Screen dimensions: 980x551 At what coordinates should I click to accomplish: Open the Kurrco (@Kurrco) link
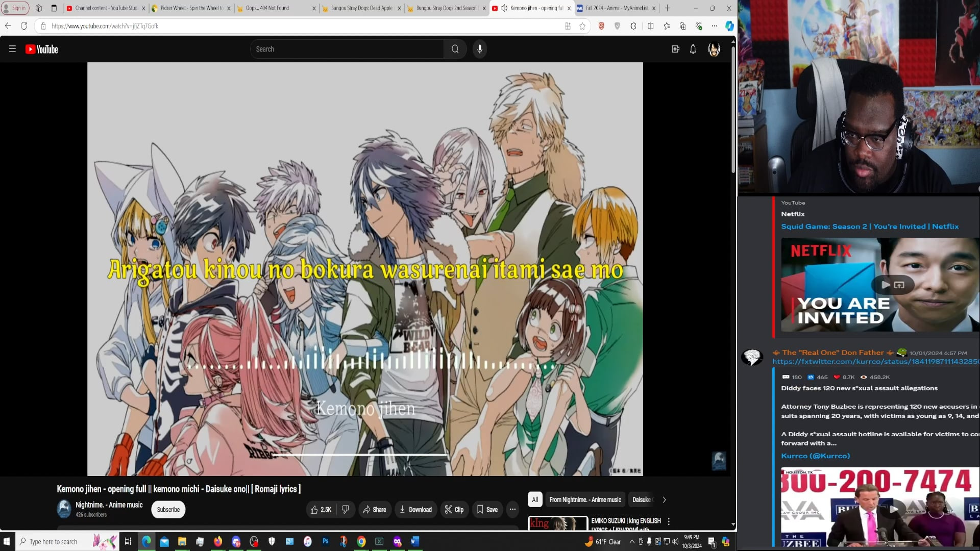tap(815, 456)
